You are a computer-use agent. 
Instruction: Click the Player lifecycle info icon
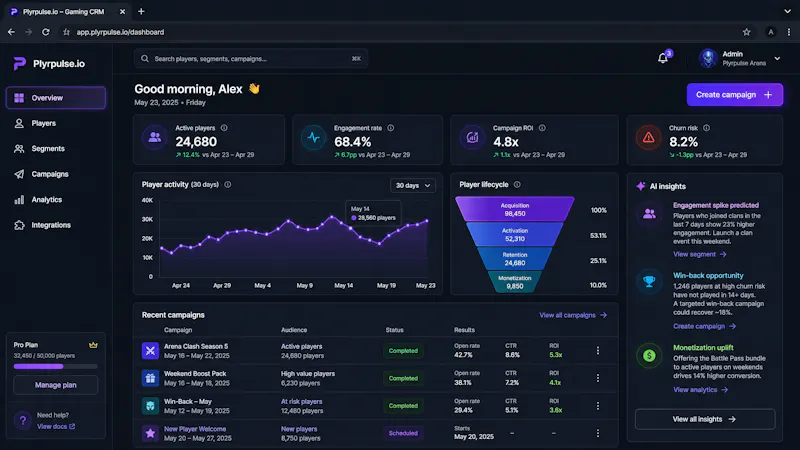(517, 185)
